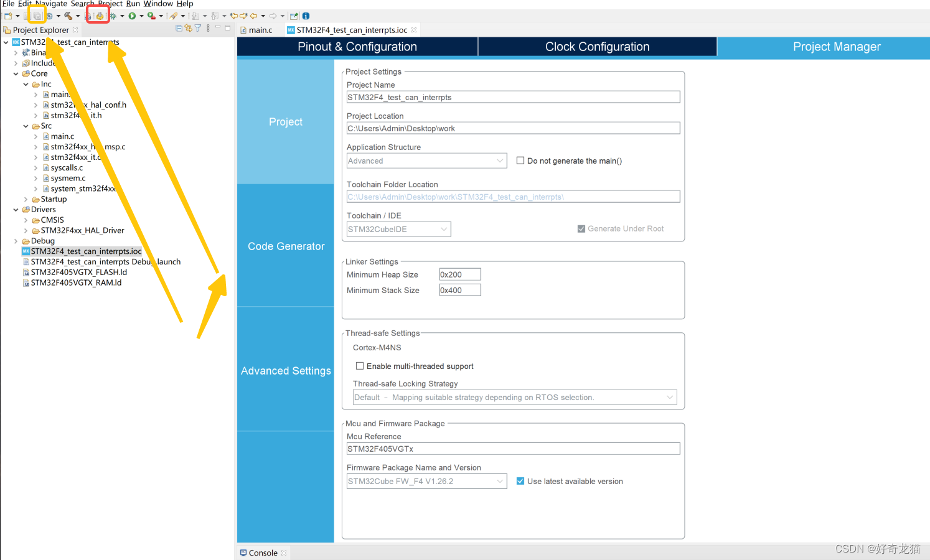Expand the CMSIS folder node
The width and height of the screenshot is (930, 560).
[26, 220]
